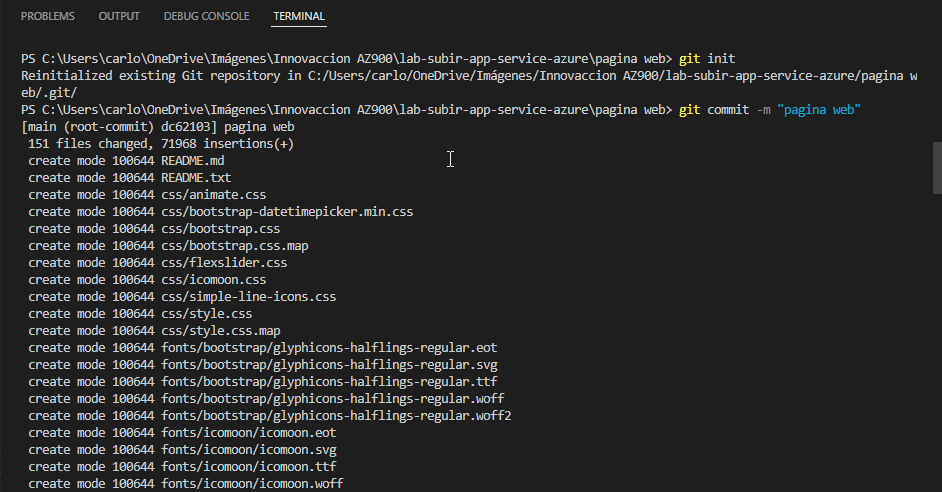Show the DEBUG CONSOLE tab

point(207,16)
